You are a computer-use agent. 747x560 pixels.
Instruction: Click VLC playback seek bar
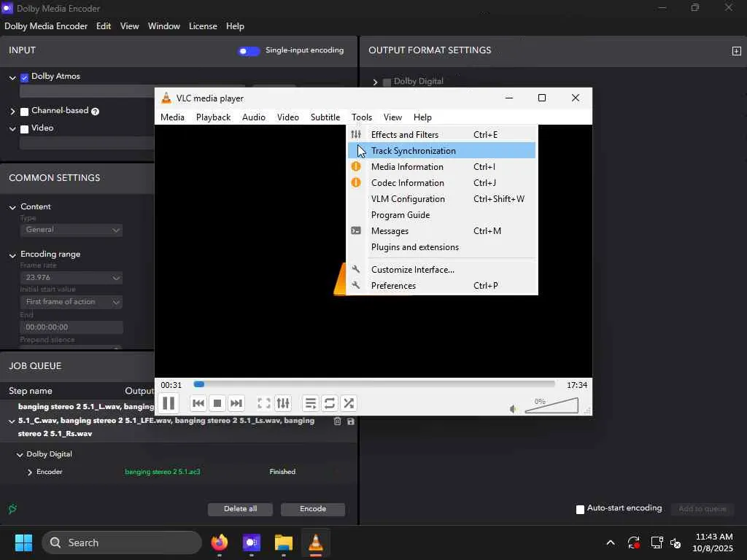tap(374, 384)
